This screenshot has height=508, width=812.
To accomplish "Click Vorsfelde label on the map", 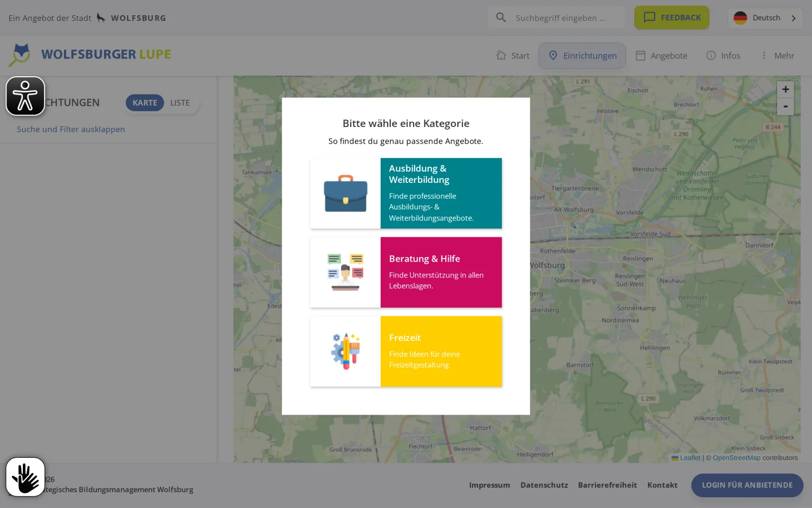I will (x=629, y=213).
